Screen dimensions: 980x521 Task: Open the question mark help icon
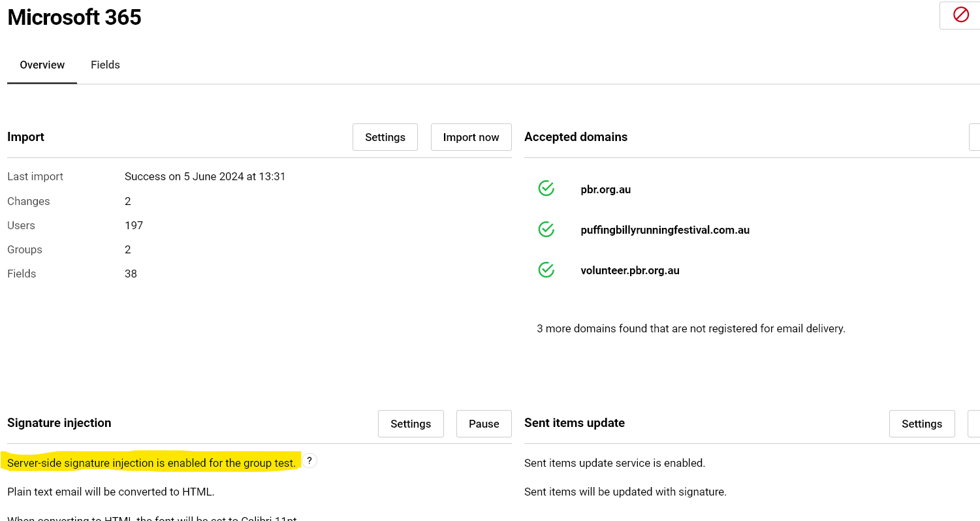(x=309, y=460)
